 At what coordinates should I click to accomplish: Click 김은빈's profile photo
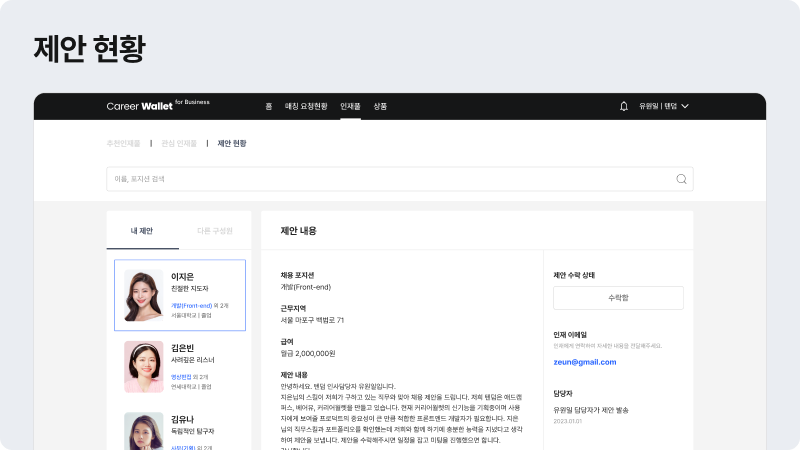tap(143, 367)
